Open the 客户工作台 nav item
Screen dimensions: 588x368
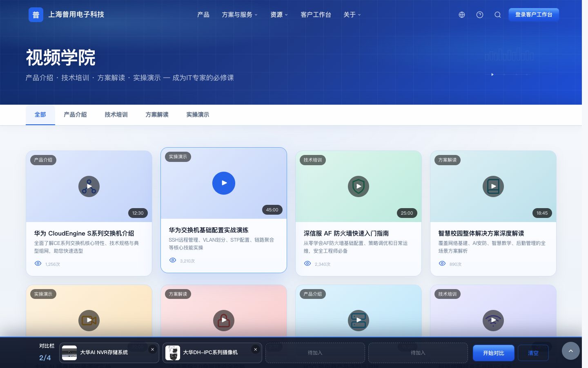pos(316,15)
